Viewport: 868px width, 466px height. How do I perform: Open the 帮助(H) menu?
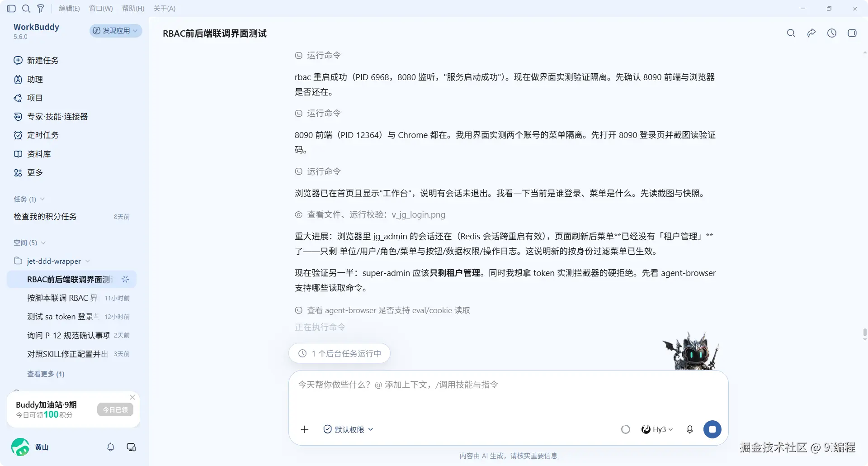pyautogui.click(x=133, y=9)
